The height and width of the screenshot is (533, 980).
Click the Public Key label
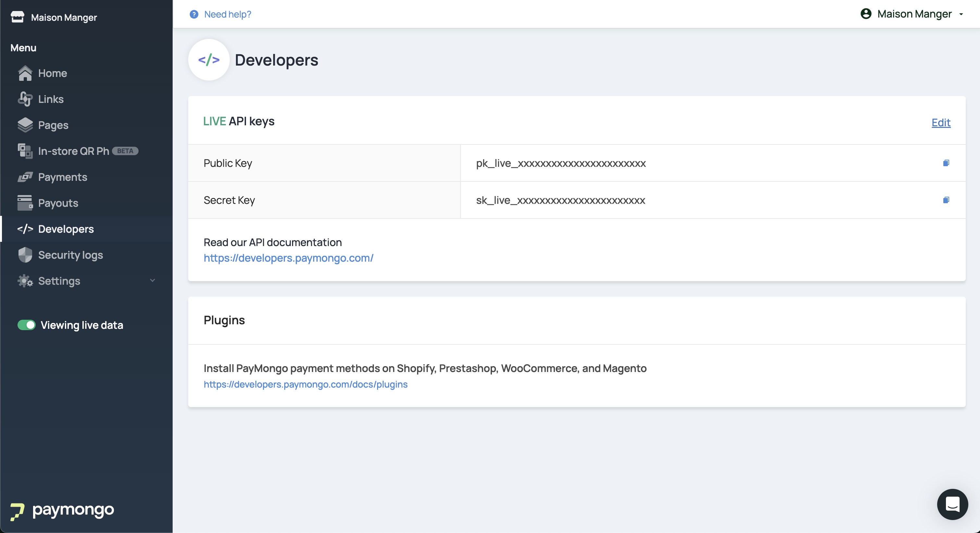point(227,163)
